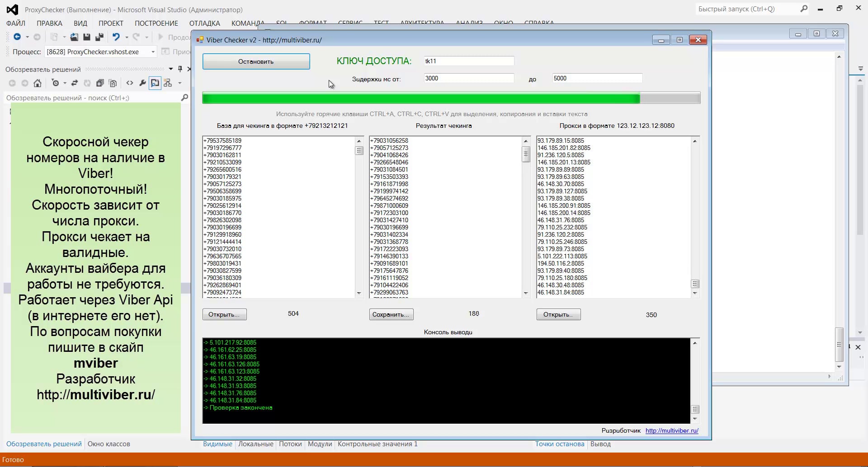
Task: Click the Navigate Forward arrow in the toolbar
Action: [37, 37]
